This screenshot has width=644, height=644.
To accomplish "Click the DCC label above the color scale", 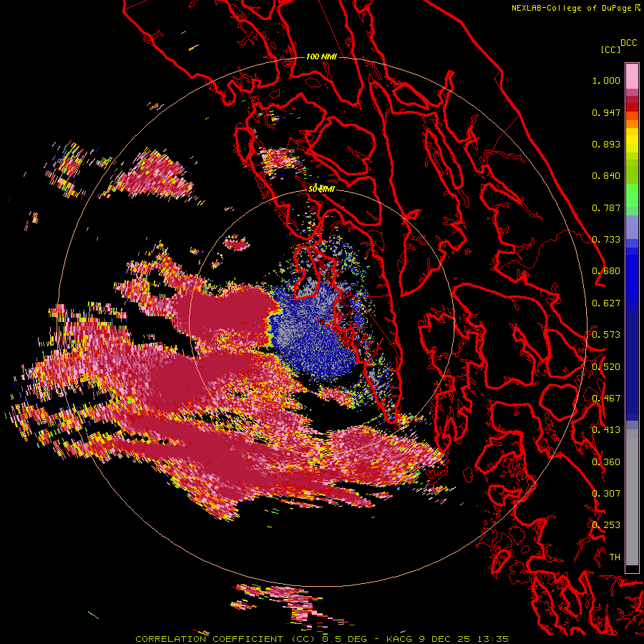I will [x=628, y=43].
